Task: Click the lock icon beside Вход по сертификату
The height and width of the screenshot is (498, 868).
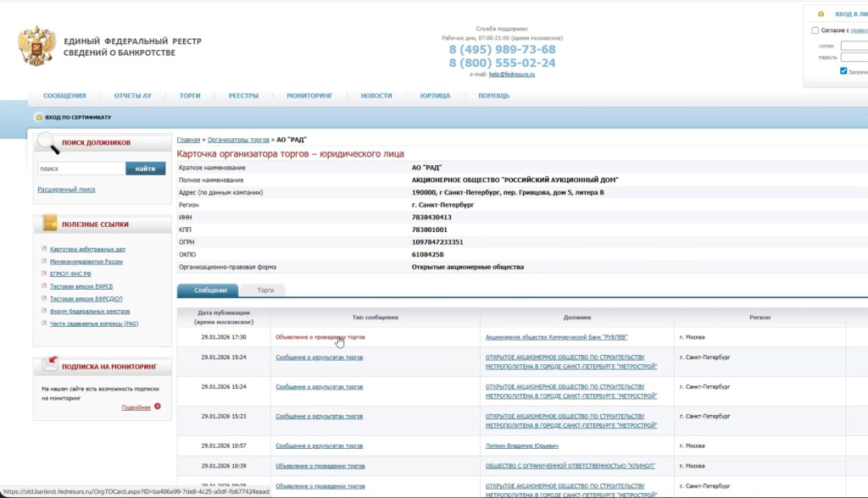Action: coord(39,118)
